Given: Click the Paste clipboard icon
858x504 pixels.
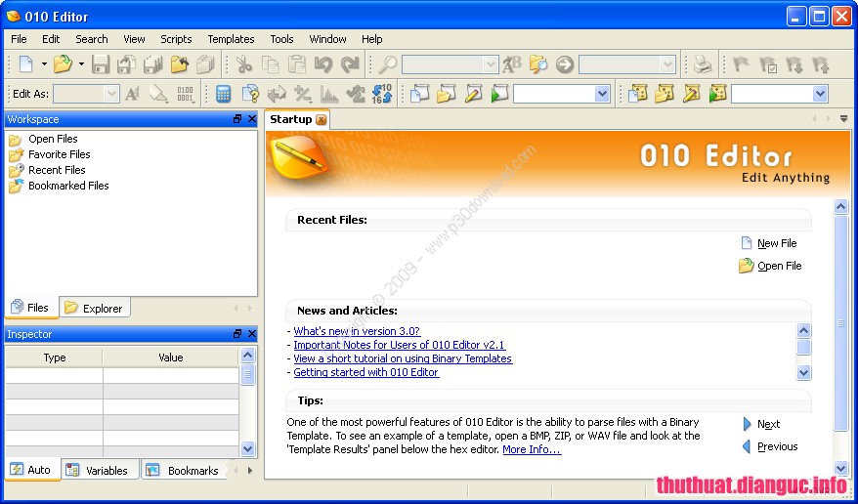Looking at the screenshot, I should tap(296, 64).
